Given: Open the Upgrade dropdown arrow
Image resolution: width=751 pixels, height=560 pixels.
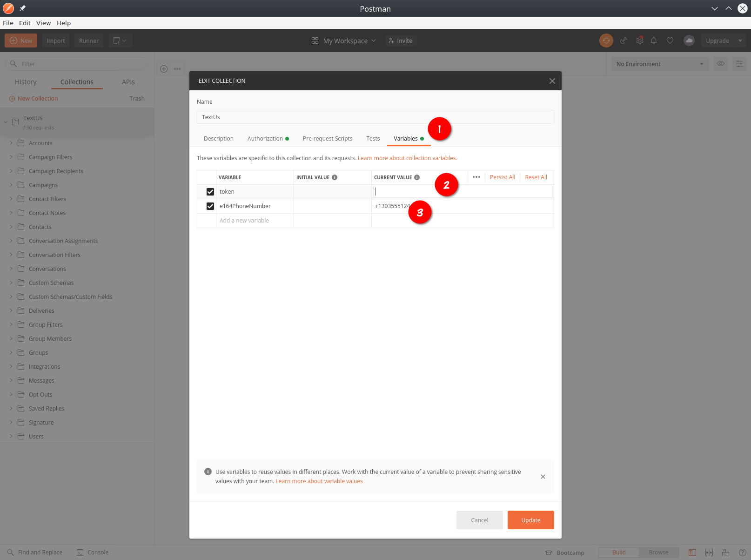Looking at the screenshot, I should coord(740,40).
